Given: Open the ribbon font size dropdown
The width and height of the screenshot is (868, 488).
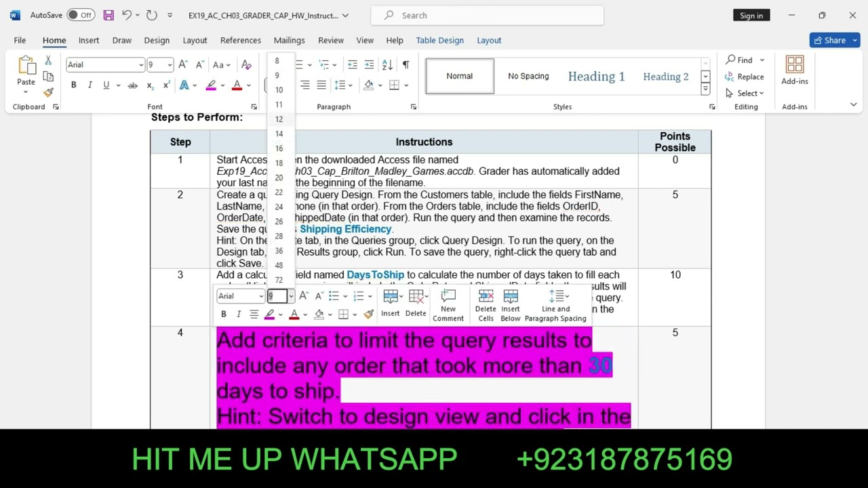Looking at the screenshot, I should pos(170,65).
